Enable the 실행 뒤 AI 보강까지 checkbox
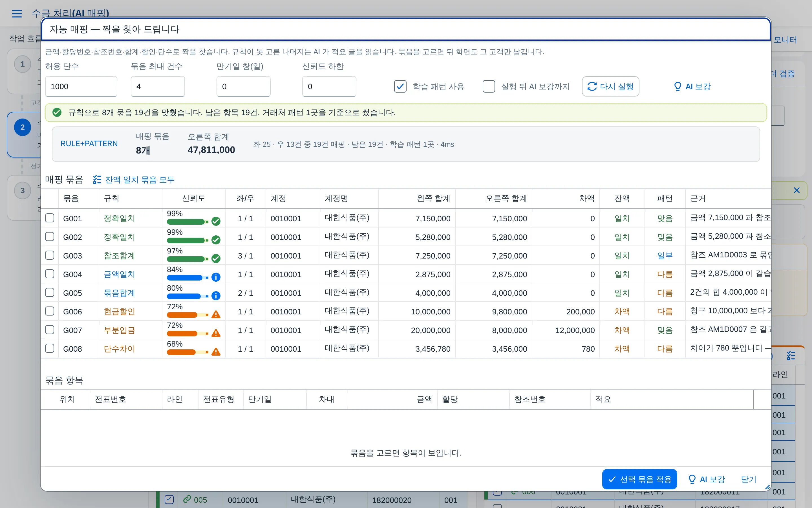Image resolution: width=812 pixels, height=508 pixels. coord(489,86)
